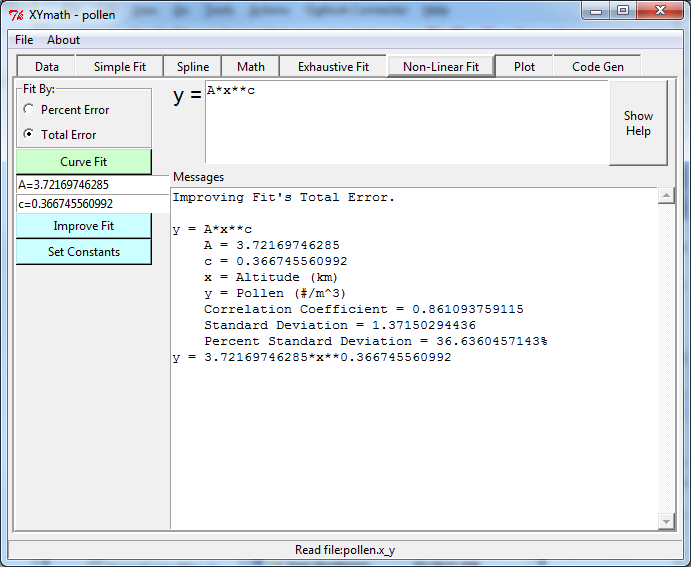Open the About menu
Image resolution: width=691 pixels, height=567 pixels.
pyautogui.click(x=64, y=40)
